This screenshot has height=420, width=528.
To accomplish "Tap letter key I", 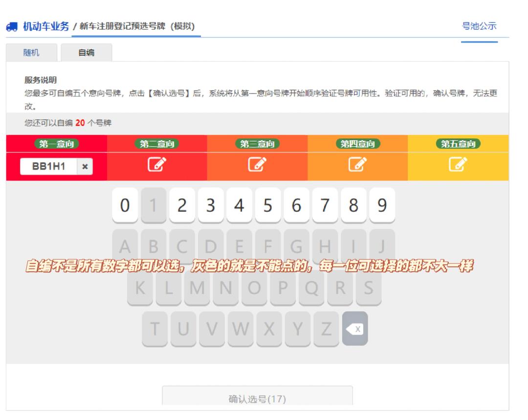I will click(x=353, y=246).
